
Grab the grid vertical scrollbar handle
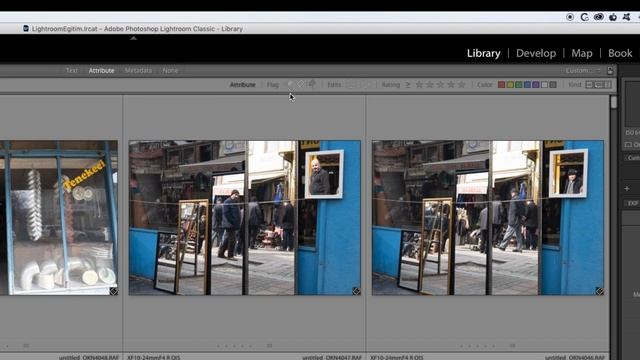click(x=613, y=102)
